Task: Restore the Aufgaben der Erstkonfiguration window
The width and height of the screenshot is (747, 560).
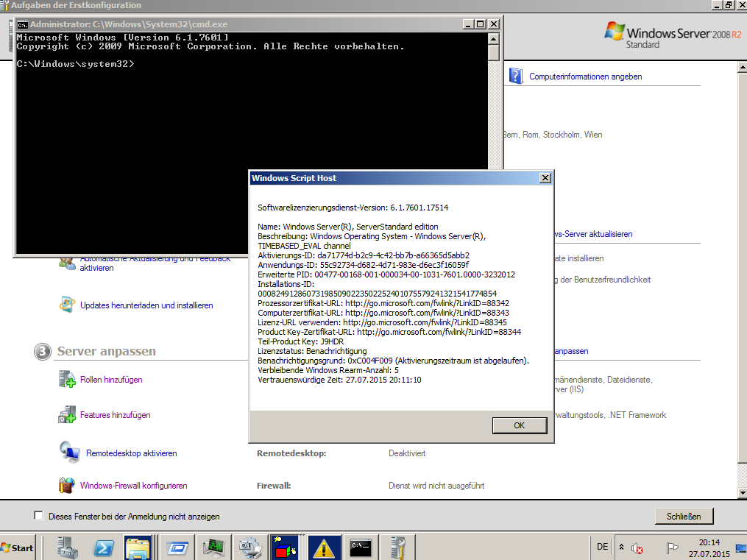Action: pos(728,5)
